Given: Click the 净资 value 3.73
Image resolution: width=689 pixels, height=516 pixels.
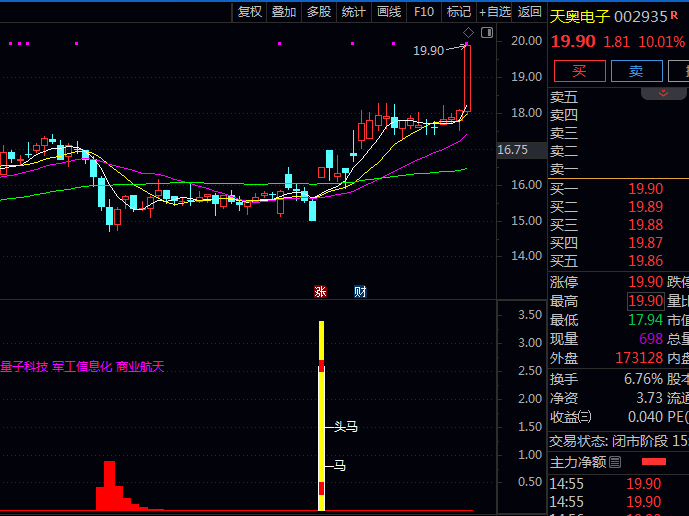Looking at the screenshot, I should (x=650, y=398).
